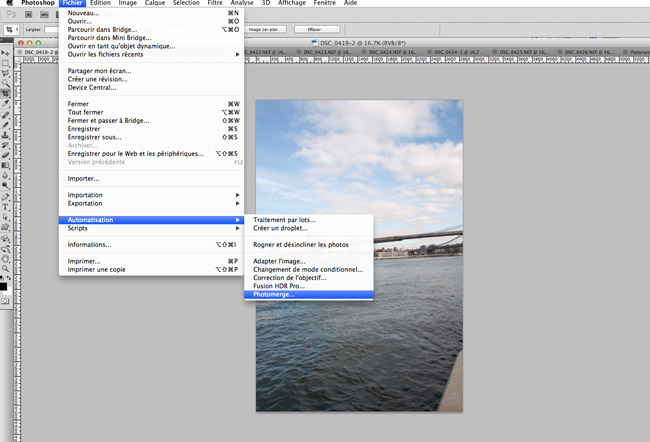Select the Hand tool
650x442 pixels.
coord(5,259)
